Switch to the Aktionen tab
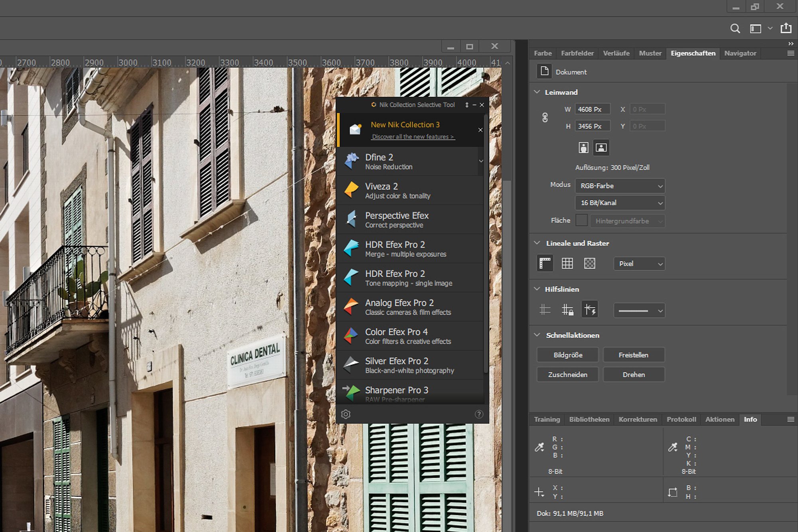This screenshot has width=798, height=532. pos(719,419)
